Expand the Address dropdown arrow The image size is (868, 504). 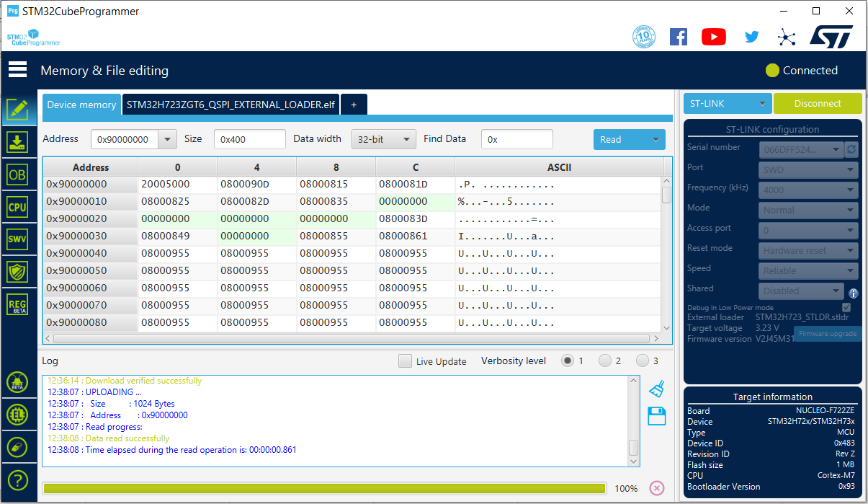pos(168,139)
